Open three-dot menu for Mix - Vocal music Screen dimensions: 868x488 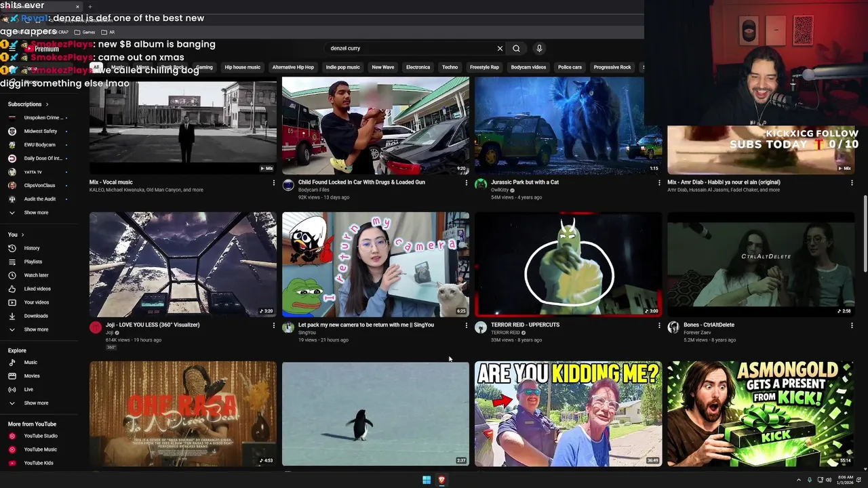tap(273, 183)
